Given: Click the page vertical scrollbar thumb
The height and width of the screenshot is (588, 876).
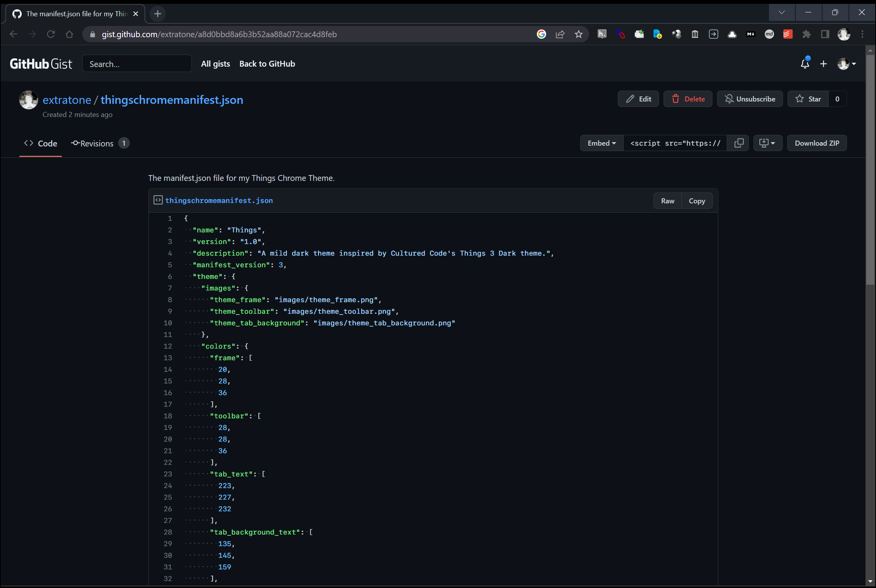Looking at the screenshot, I should (x=870, y=170).
